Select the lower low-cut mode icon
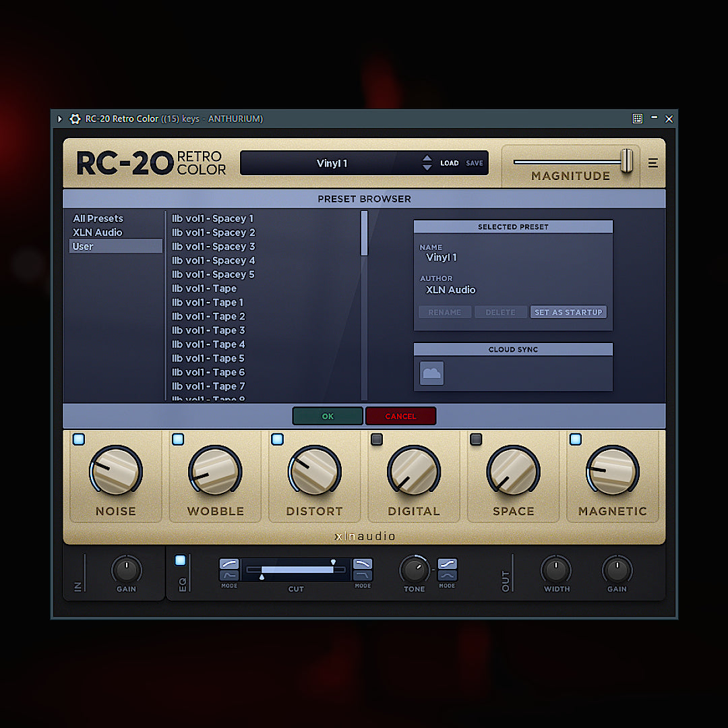Screen dimensions: 728x728 tap(229, 576)
